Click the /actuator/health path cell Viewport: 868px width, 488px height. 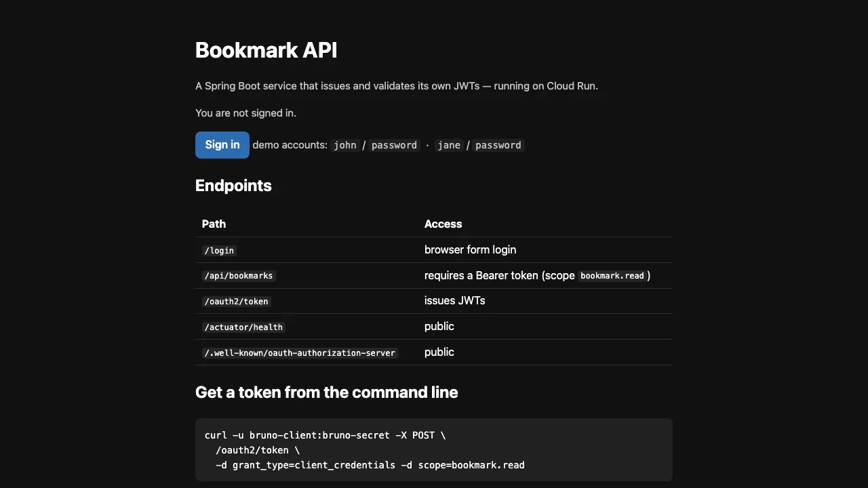tap(243, 327)
